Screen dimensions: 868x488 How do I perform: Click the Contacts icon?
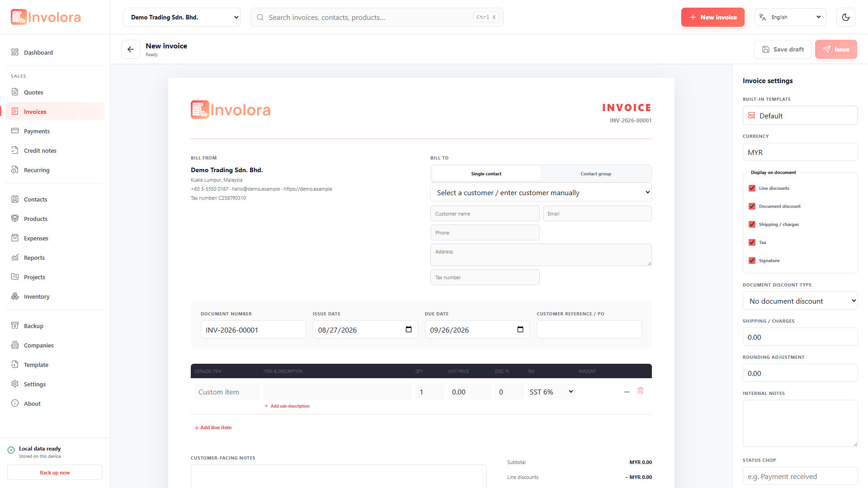pyautogui.click(x=15, y=199)
